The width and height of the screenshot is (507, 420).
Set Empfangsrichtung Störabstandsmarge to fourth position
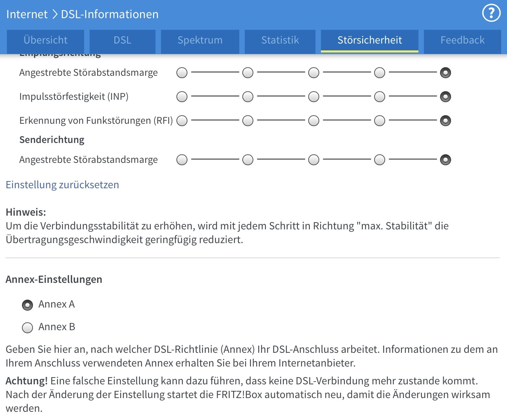pos(380,73)
